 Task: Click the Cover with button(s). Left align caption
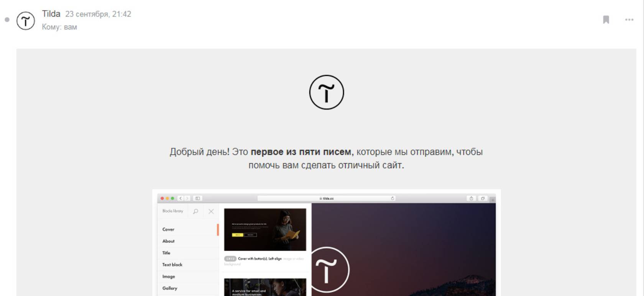coord(260,259)
